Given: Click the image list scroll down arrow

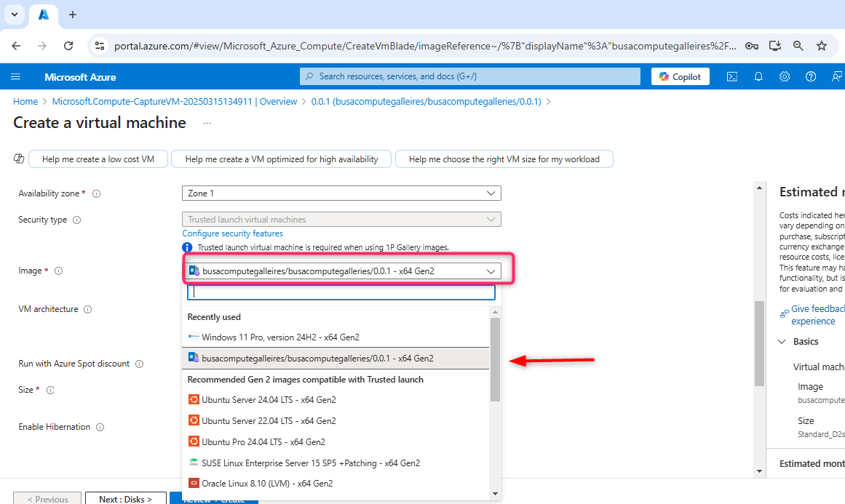Looking at the screenshot, I should [495, 494].
